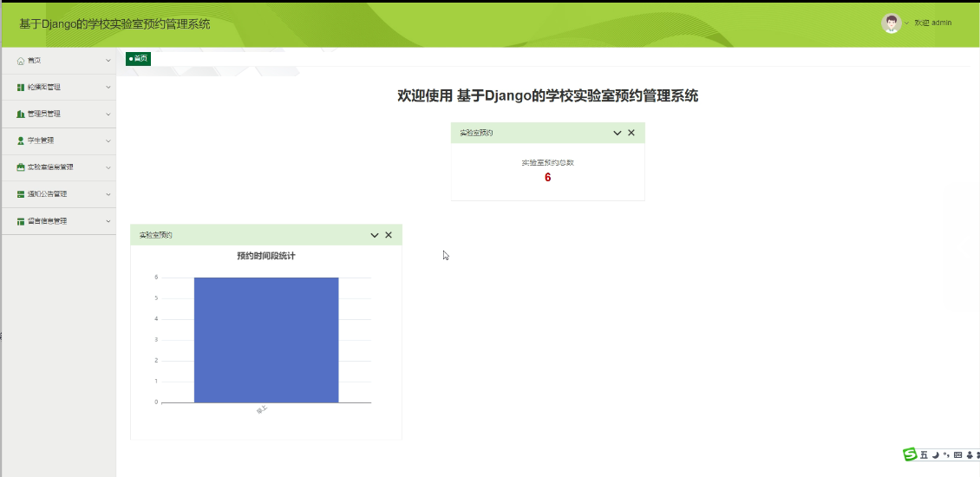Open the 实验室信息管理 menu item

click(x=59, y=167)
